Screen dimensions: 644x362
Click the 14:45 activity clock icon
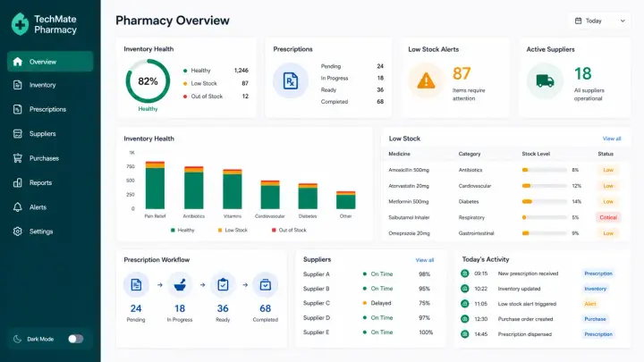(464, 334)
